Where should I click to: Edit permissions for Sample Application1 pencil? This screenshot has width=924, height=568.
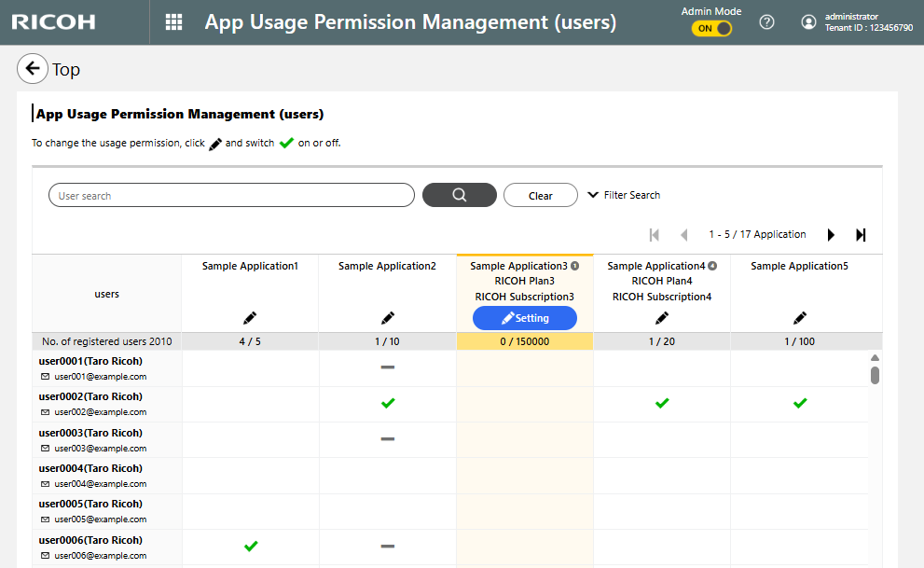click(250, 318)
